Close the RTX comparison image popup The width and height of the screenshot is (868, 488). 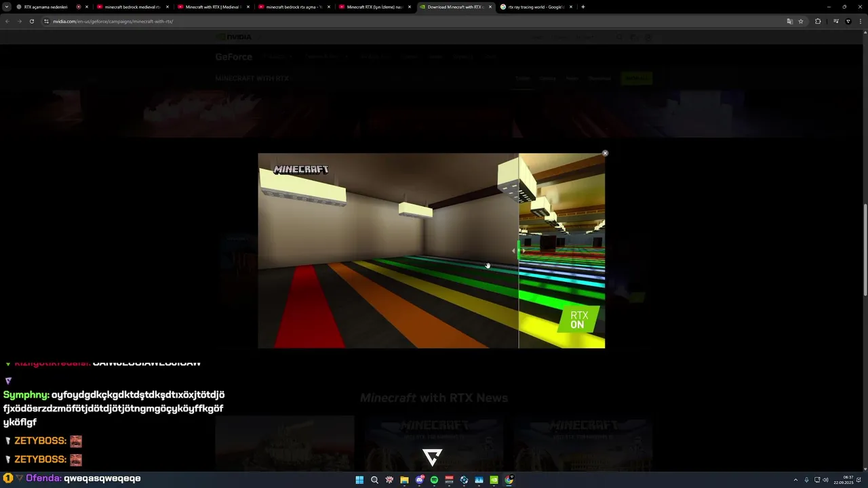click(606, 153)
